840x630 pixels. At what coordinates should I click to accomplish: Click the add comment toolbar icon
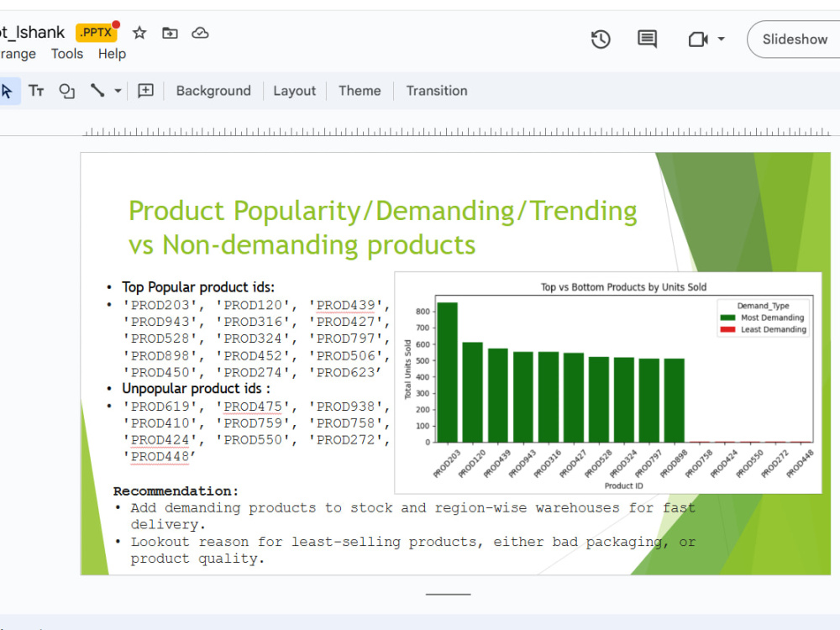click(x=145, y=91)
